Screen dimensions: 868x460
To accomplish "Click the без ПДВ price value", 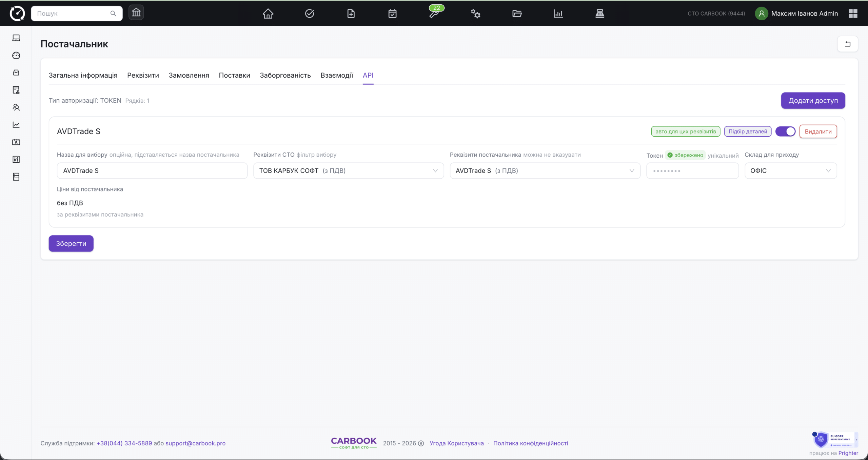I will (70, 203).
